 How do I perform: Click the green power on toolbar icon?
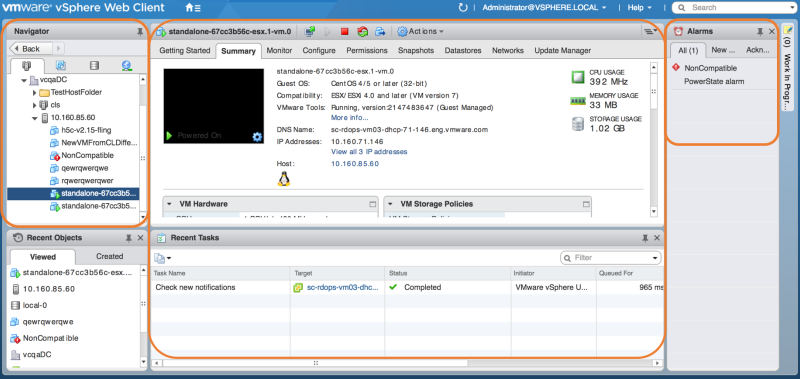point(328,32)
